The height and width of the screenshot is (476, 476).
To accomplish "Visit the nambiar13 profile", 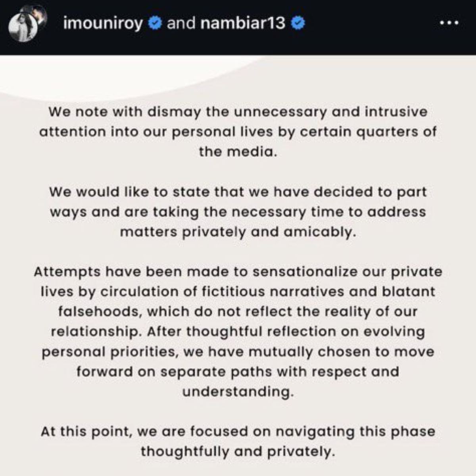I will 243,24.
